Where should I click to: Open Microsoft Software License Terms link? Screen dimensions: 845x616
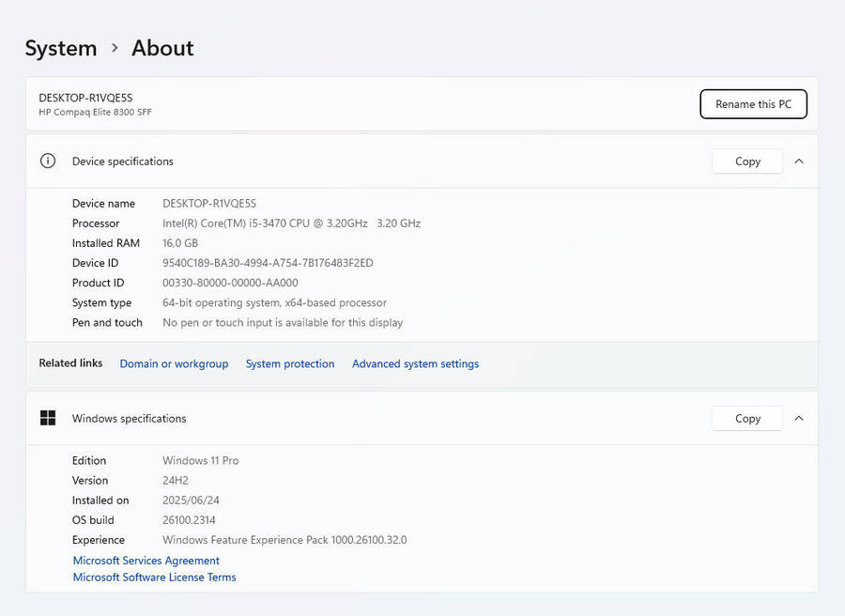coord(155,577)
